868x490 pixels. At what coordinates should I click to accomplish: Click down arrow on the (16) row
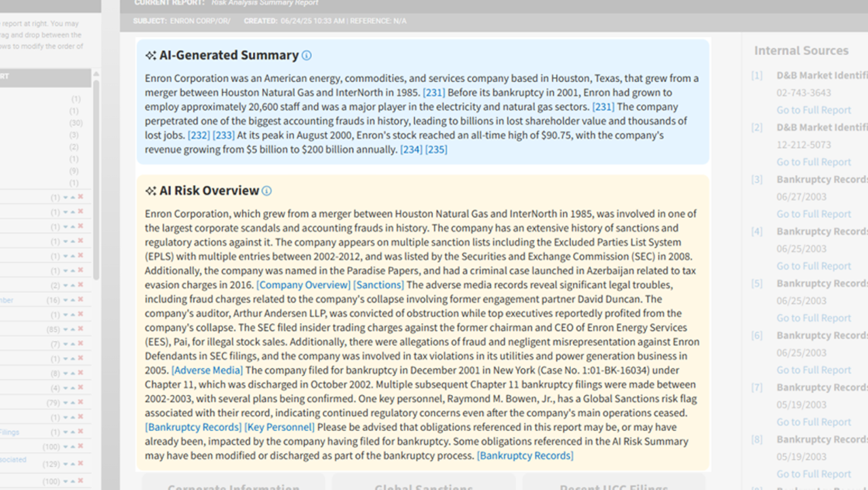click(x=66, y=300)
